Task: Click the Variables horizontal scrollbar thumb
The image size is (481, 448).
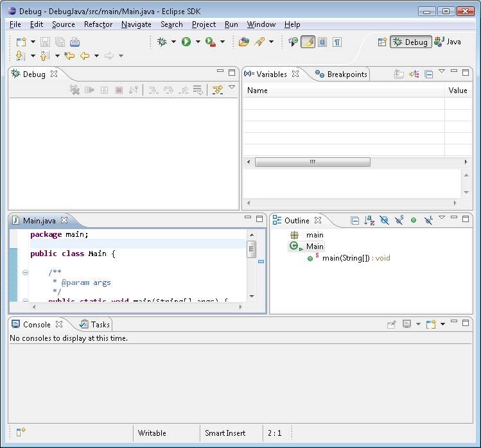Action: coord(313,162)
